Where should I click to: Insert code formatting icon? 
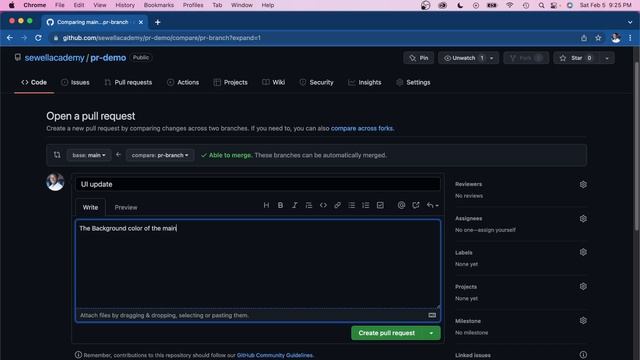click(x=323, y=205)
